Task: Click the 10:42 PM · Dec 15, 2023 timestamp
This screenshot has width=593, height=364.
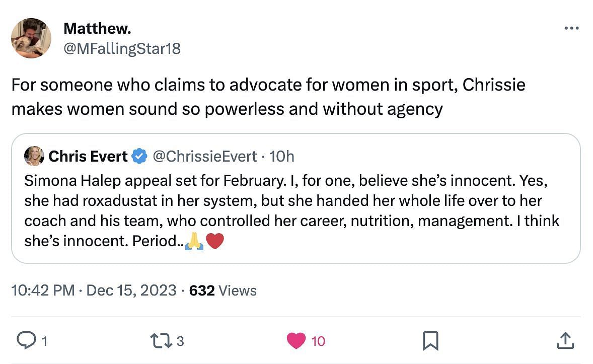Action: [94, 290]
